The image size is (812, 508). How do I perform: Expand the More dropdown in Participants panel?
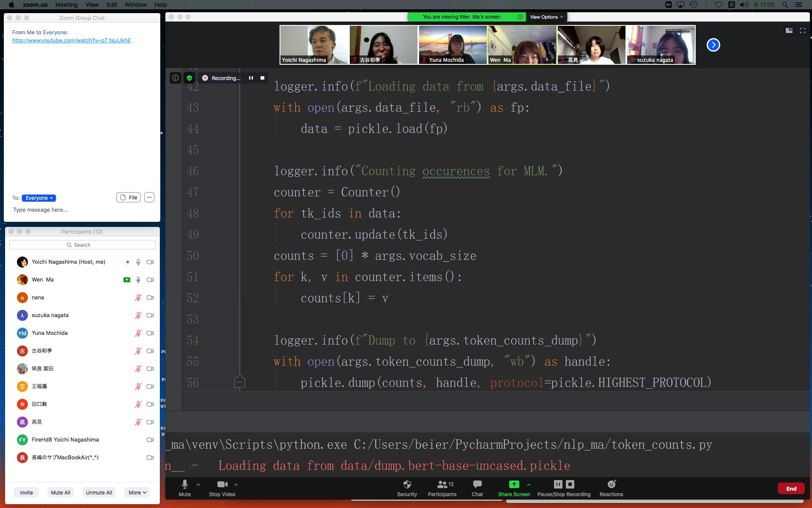pyautogui.click(x=137, y=492)
